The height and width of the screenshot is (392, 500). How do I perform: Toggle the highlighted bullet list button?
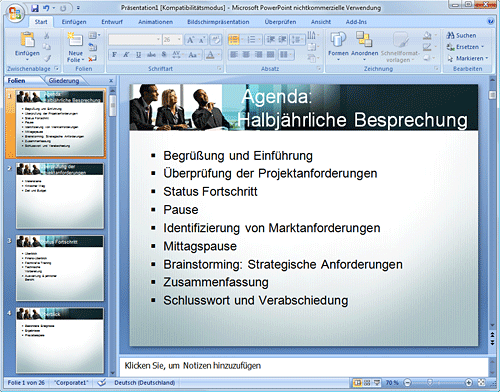(x=234, y=40)
